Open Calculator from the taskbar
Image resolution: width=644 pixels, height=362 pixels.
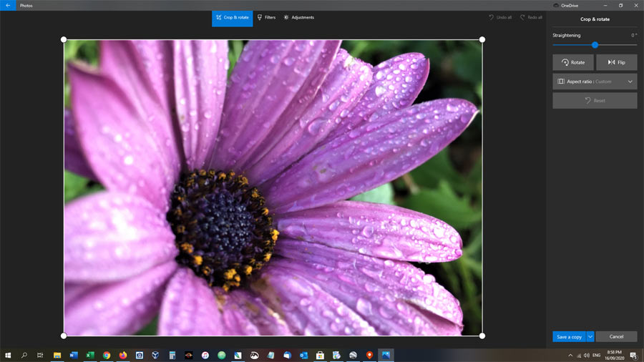coord(172,356)
